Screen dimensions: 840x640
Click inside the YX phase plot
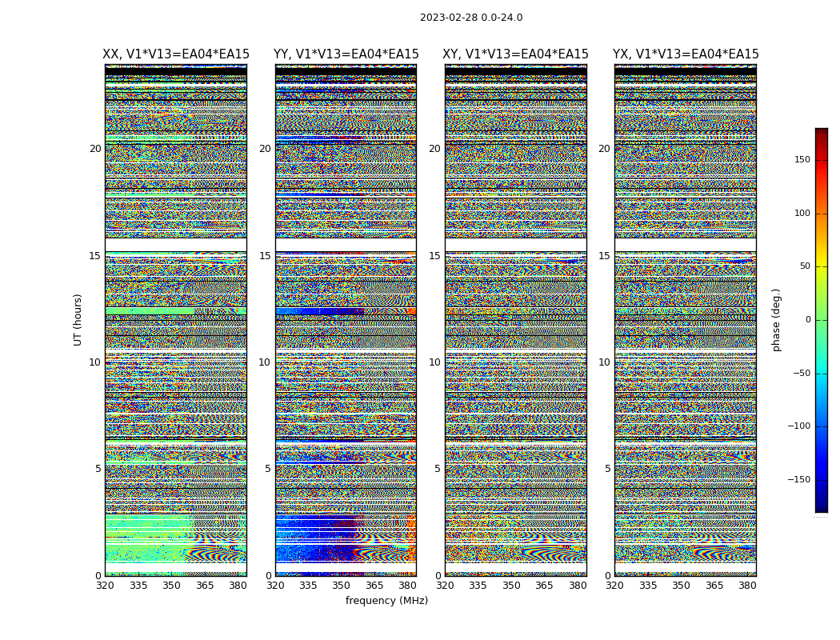coord(686,320)
